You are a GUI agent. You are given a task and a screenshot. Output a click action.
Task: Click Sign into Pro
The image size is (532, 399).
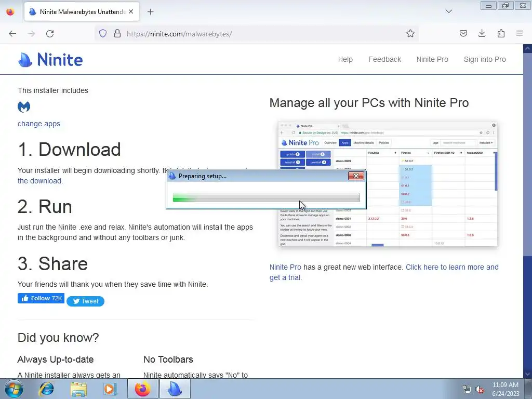(x=485, y=59)
